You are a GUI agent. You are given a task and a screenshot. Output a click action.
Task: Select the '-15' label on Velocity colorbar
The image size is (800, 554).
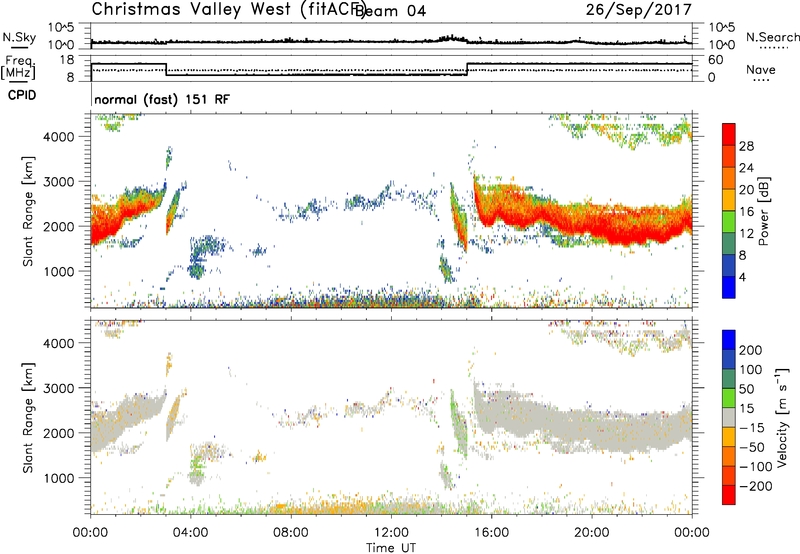click(x=752, y=428)
